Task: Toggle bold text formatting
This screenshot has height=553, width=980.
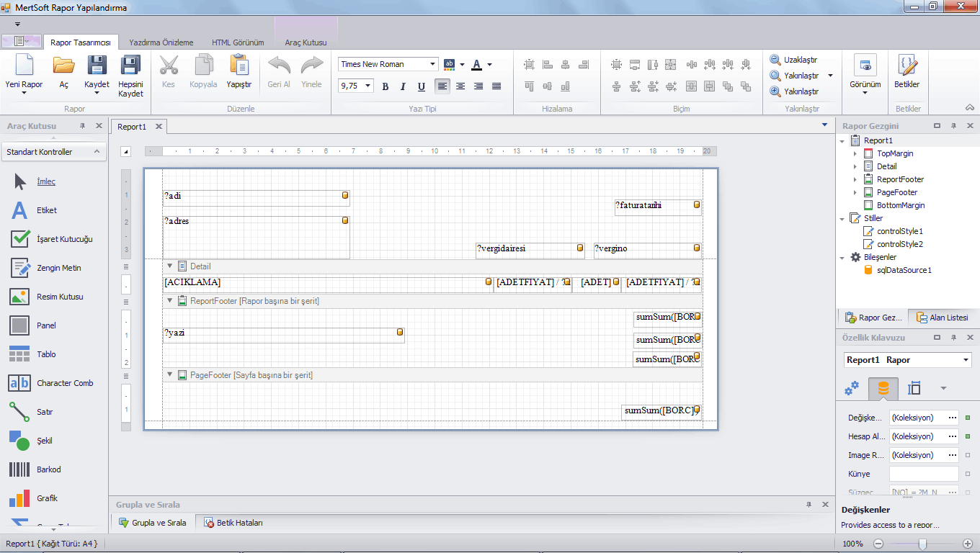Action: pos(386,86)
